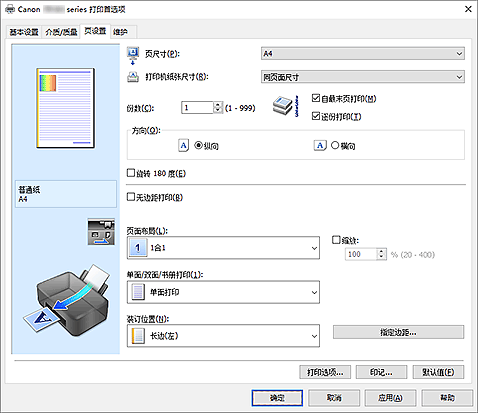
Task: Click the printer illustration in the preview panel
Action: [x=66, y=300]
